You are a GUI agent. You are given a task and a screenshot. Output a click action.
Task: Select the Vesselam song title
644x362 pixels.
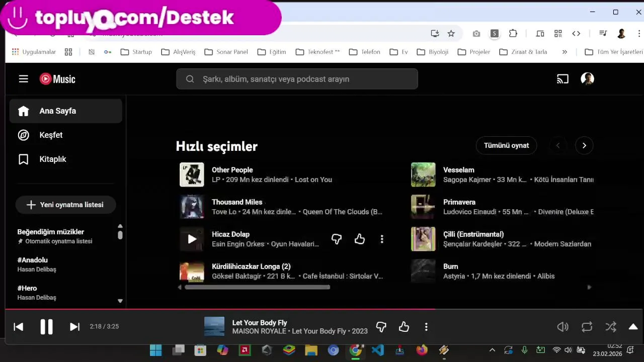click(458, 170)
